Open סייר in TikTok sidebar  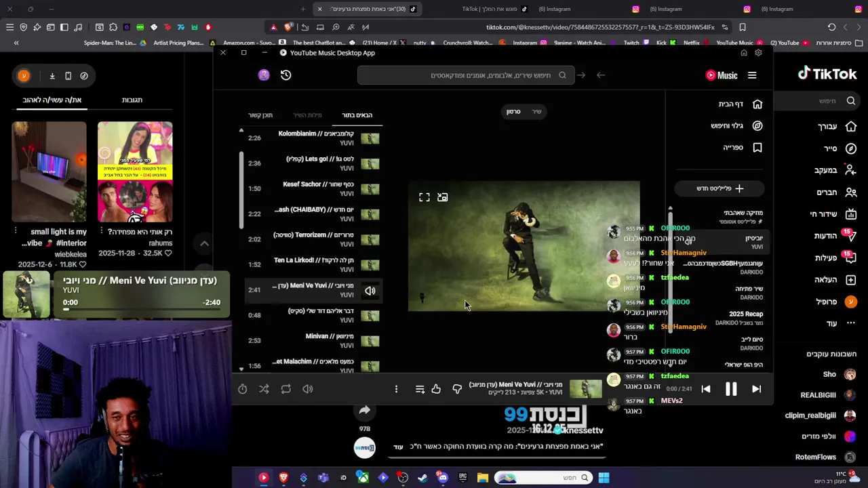pyautogui.click(x=840, y=148)
